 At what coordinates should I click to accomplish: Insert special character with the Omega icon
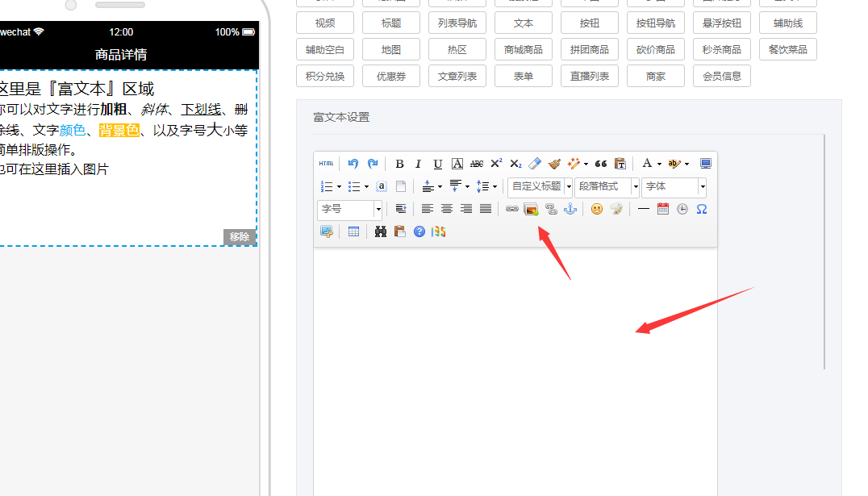point(701,209)
